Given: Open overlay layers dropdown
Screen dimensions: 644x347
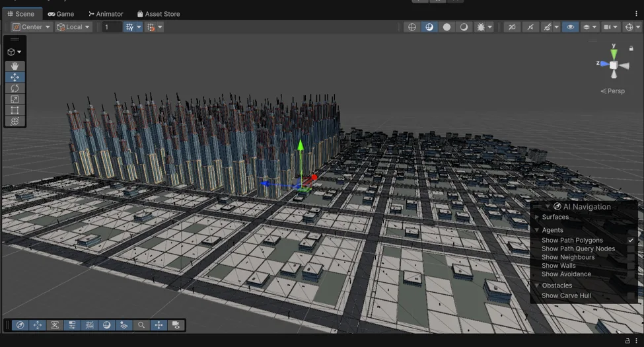Looking at the screenshot, I should click(x=590, y=27).
